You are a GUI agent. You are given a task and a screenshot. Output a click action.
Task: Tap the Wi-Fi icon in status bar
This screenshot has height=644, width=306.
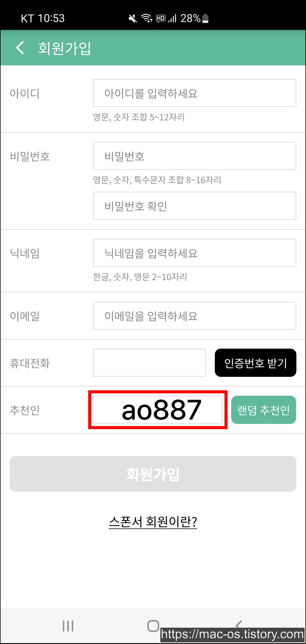point(147,18)
